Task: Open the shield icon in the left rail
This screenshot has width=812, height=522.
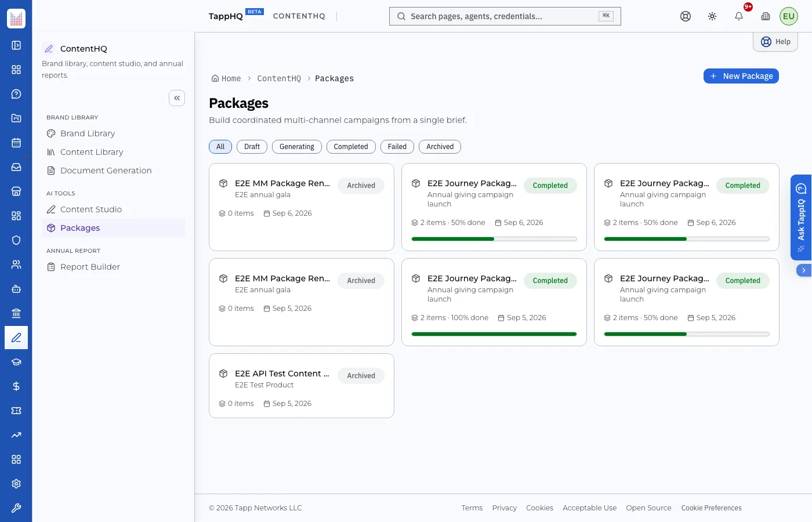Action: click(16, 240)
